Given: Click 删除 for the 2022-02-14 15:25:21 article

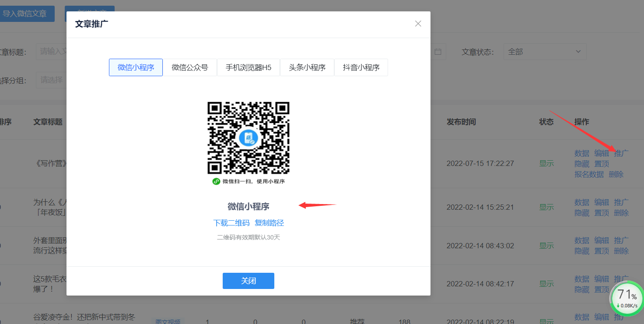Looking at the screenshot, I should pos(621,213).
